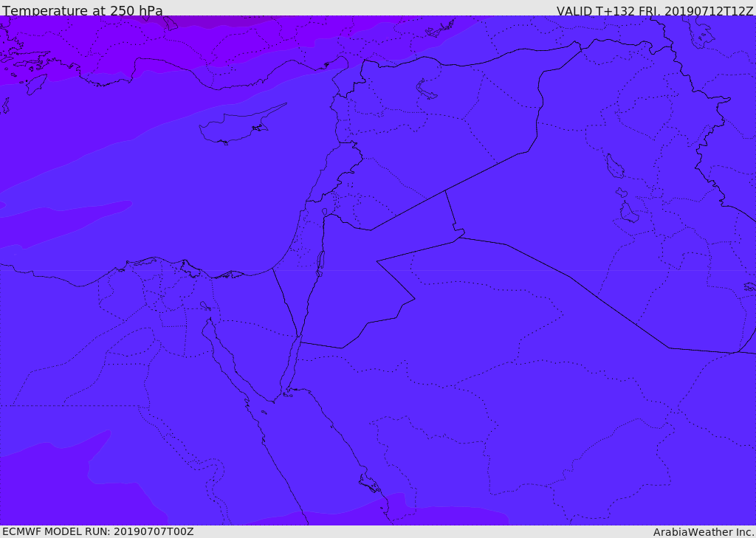
Task: Click the 'VALID T+132 FRI. 20190712T12Z' label
Action: click(x=655, y=10)
